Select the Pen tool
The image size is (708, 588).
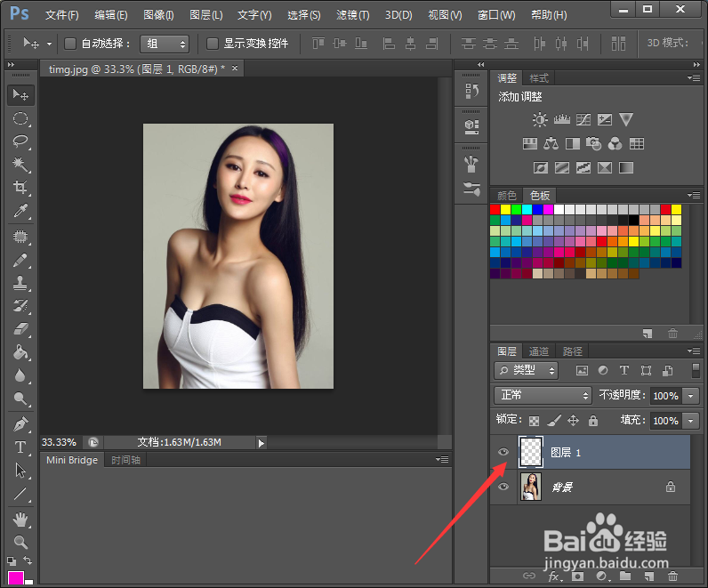click(20, 424)
